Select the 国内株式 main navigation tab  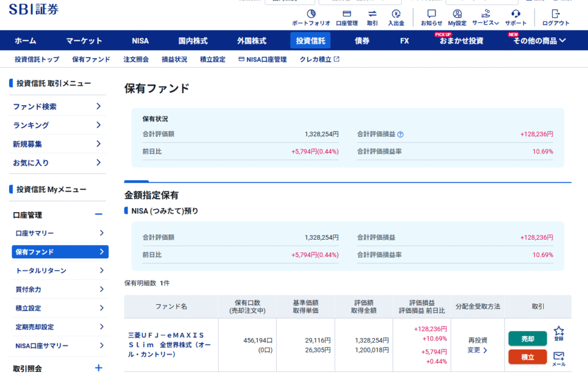click(x=193, y=41)
